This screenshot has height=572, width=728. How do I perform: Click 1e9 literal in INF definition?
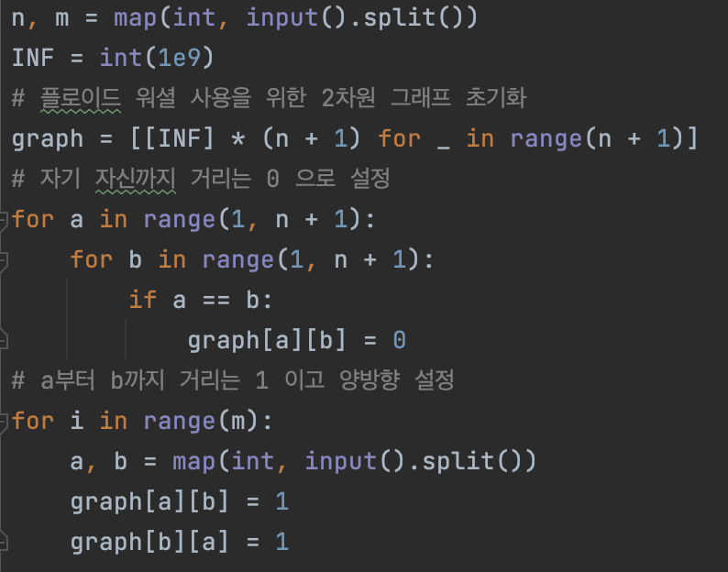179,58
